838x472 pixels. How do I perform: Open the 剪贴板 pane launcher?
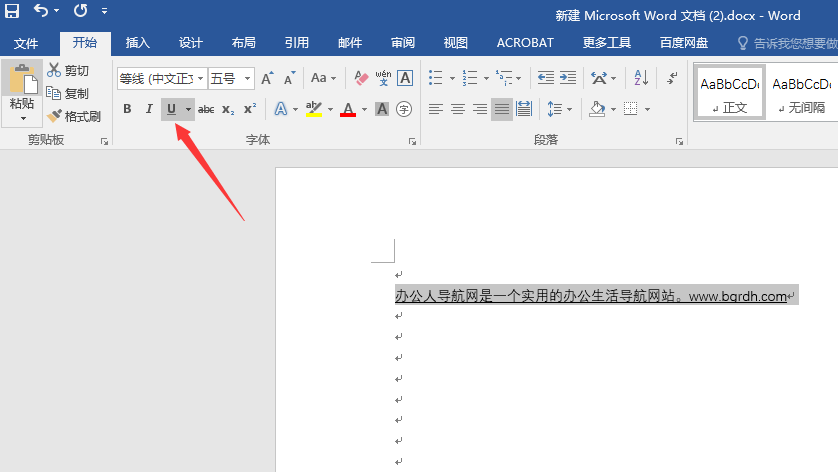[104, 141]
